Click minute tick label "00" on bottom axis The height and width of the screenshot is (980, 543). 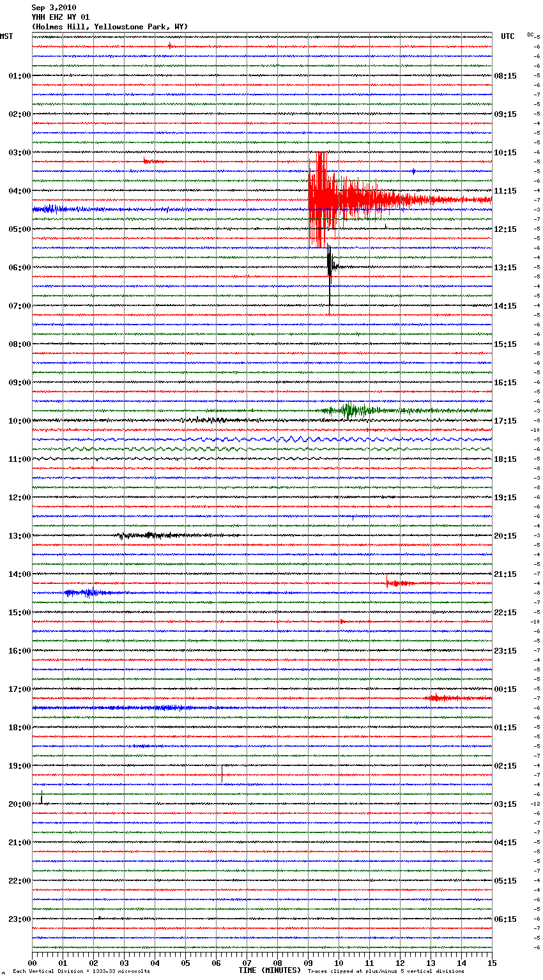pos(32,963)
